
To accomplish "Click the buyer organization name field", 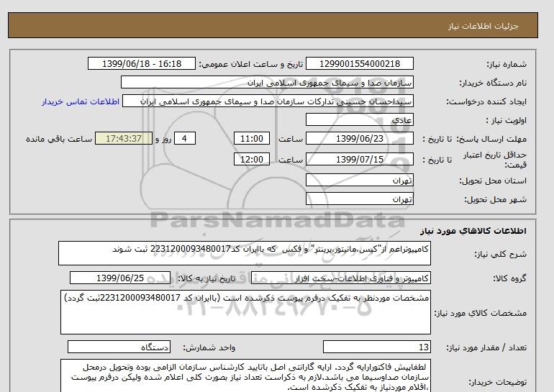I will [267, 82].
